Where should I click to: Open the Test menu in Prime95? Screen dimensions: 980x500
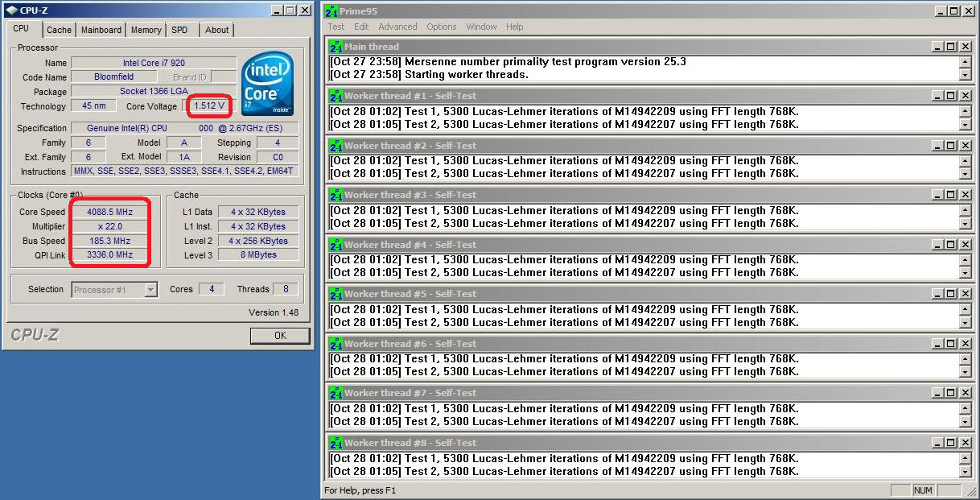pyautogui.click(x=336, y=27)
